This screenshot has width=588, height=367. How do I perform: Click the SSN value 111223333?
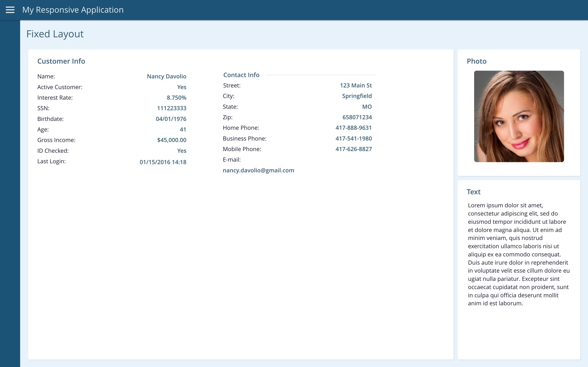point(171,108)
